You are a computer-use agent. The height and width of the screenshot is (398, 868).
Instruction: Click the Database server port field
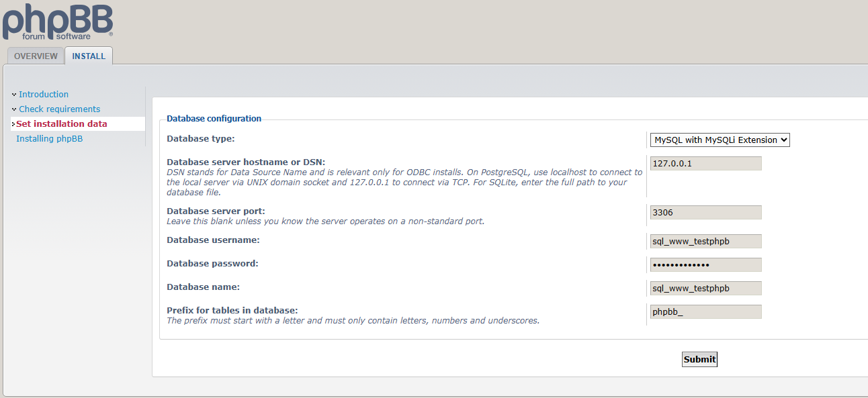click(x=705, y=212)
